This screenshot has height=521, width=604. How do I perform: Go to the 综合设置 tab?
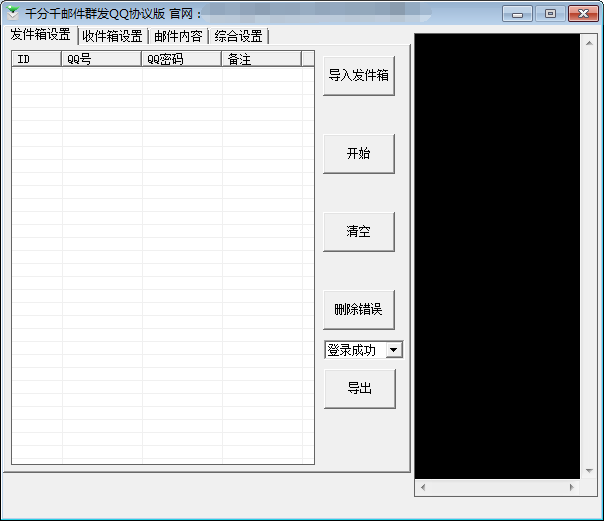coord(238,37)
